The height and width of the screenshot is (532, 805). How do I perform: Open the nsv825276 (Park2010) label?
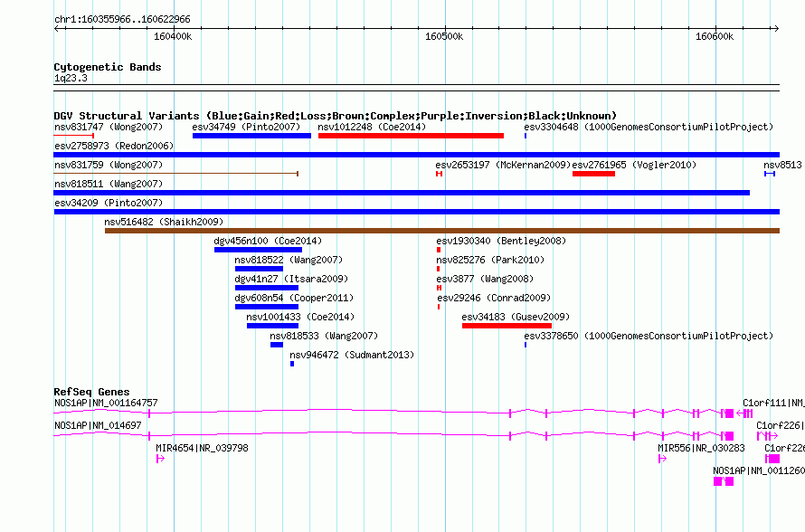tap(490, 260)
